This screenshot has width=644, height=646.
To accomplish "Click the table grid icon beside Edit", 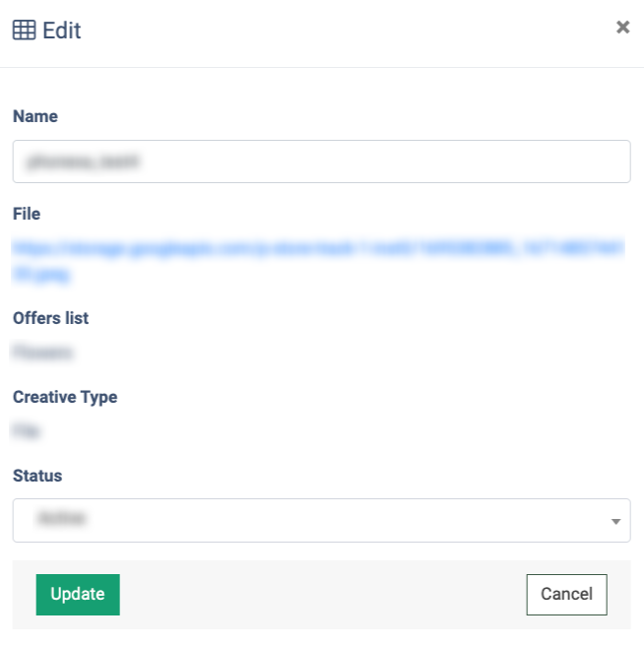I will pyautogui.click(x=24, y=31).
